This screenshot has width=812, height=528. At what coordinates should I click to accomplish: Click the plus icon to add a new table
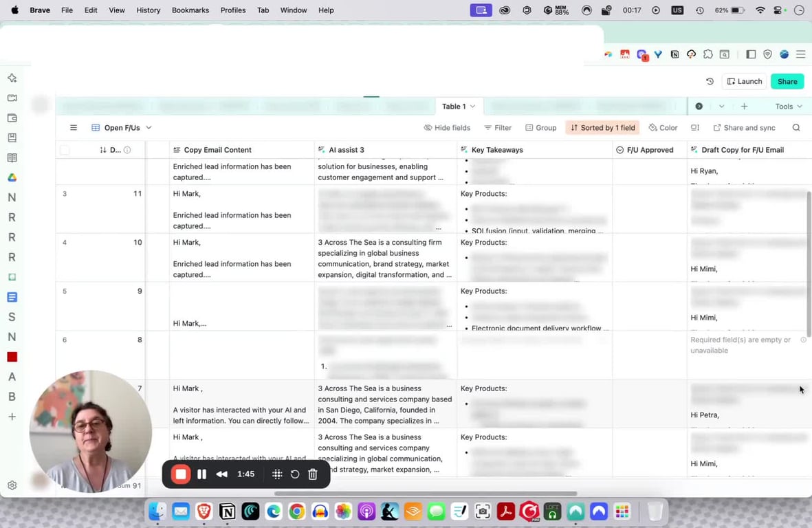745,107
